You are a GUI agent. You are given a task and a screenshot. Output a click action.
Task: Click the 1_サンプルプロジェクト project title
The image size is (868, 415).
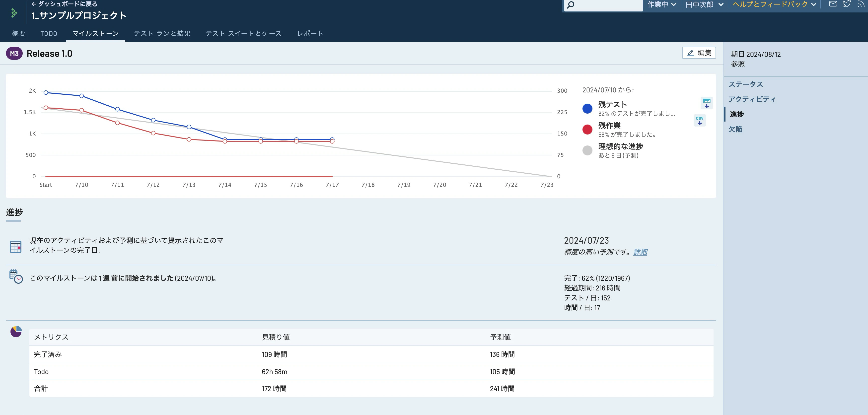(79, 15)
